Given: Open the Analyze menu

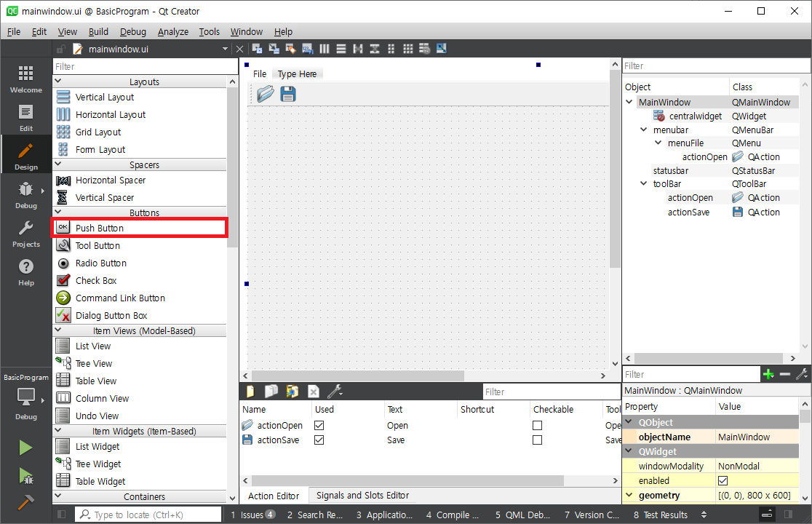Looking at the screenshot, I should 173,31.
